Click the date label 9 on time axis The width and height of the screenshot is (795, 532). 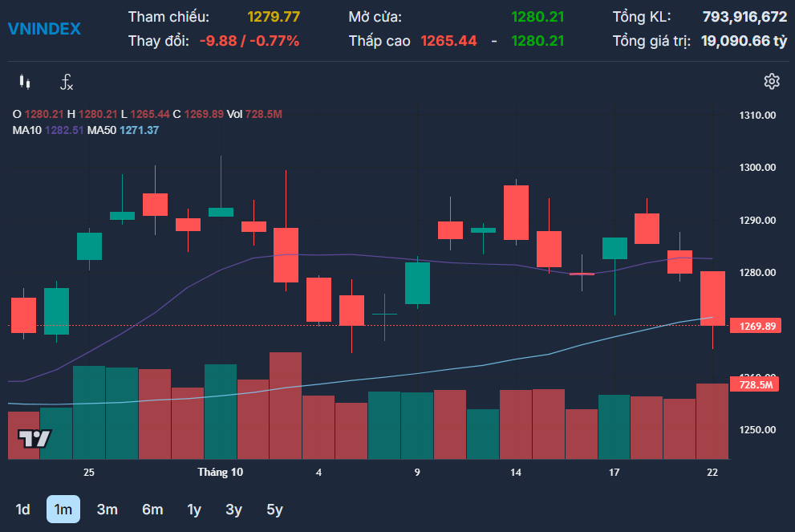coord(417,472)
